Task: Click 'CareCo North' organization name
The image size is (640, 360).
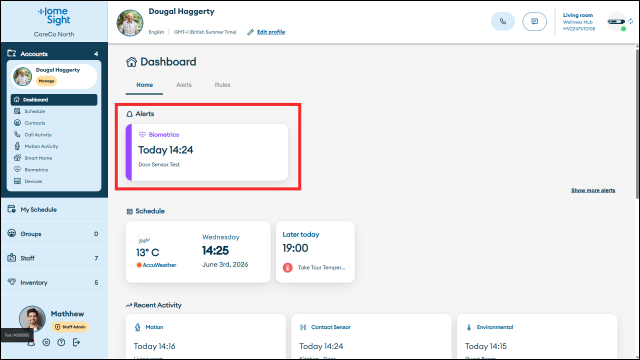Action: (x=54, y=34)
